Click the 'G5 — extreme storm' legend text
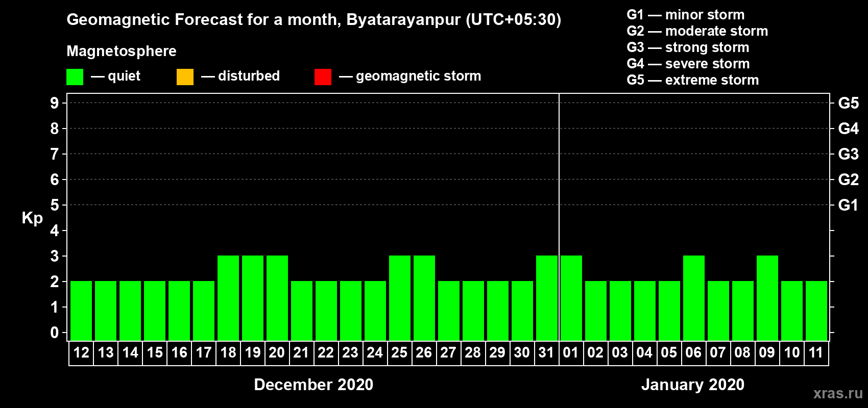868x408 pixels. pyautogui.click(x=693, y=80)
